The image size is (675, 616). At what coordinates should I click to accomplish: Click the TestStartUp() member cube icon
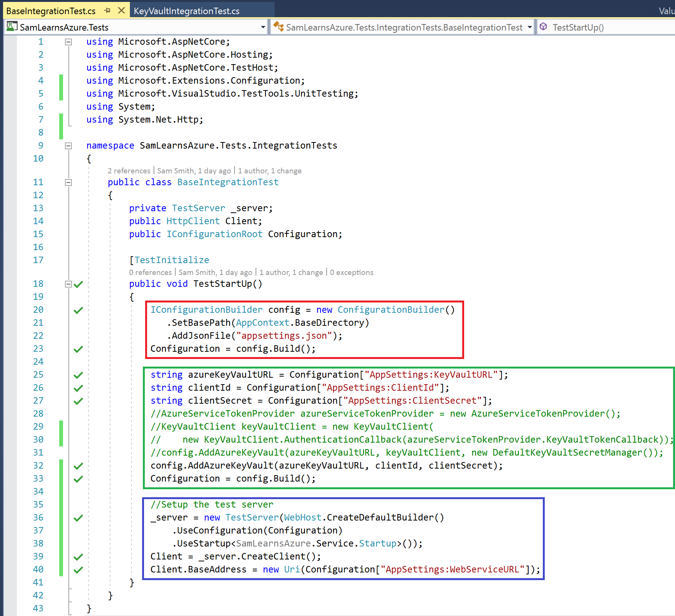543,27
